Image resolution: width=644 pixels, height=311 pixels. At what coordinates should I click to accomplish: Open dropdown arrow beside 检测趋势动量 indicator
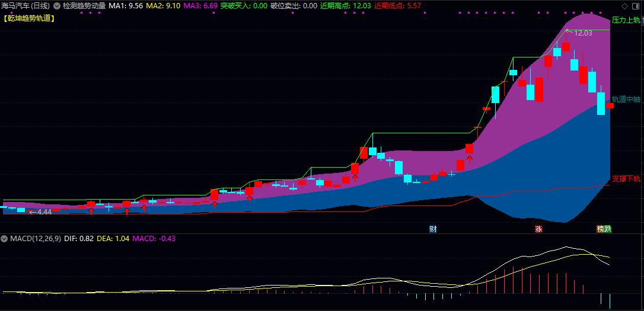click(x=57, y=5)
